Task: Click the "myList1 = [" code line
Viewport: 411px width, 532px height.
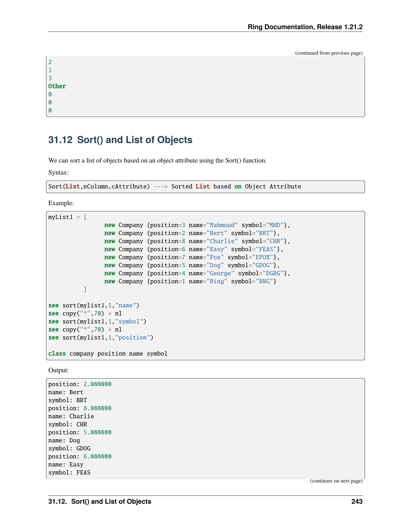Action: 67,217
